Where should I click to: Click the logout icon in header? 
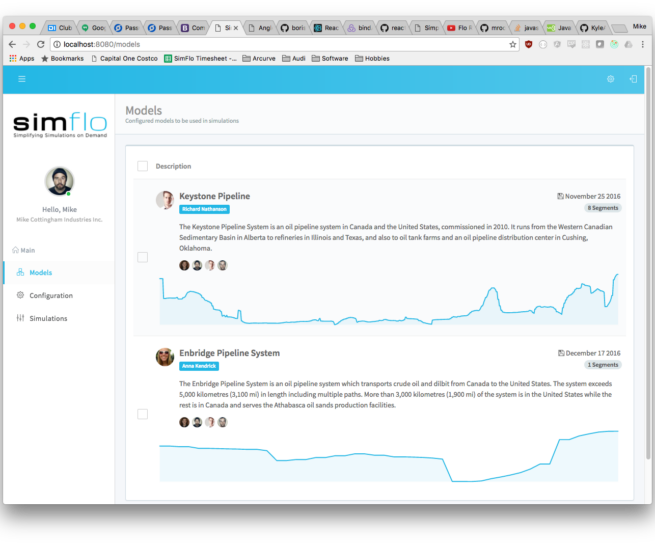(633, 79)
